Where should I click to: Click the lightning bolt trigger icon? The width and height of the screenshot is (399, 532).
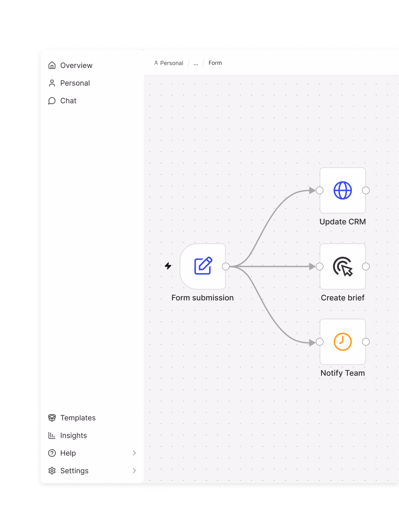click(x=168, y=266)
